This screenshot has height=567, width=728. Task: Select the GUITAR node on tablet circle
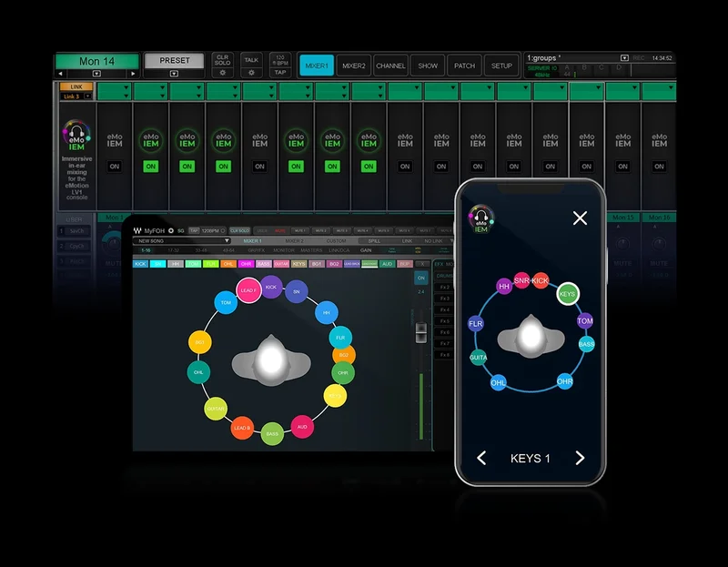(216, 409)
